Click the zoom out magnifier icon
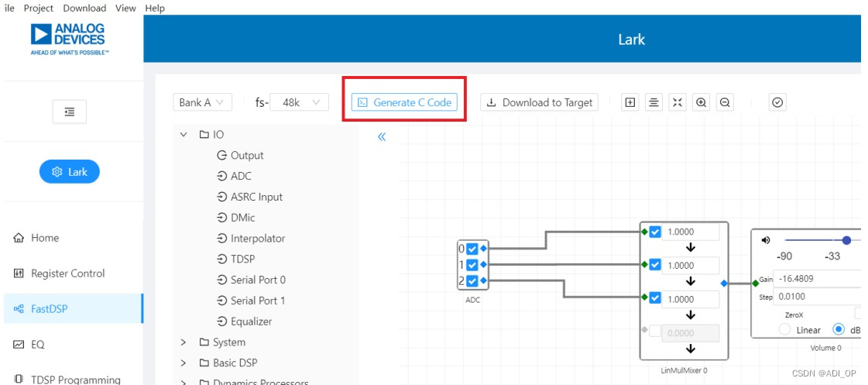The height and width of the screenshot is (385, 868). pyautogui.click(x=726, y=102)
